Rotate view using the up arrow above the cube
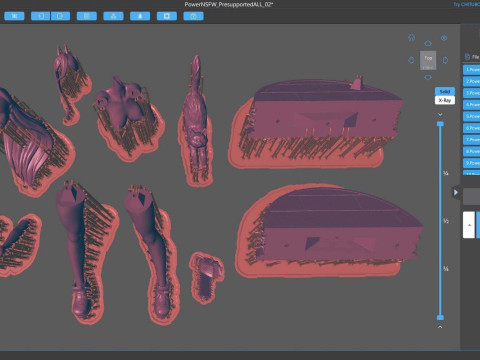The image size is (480, 360). coord(428,43)
